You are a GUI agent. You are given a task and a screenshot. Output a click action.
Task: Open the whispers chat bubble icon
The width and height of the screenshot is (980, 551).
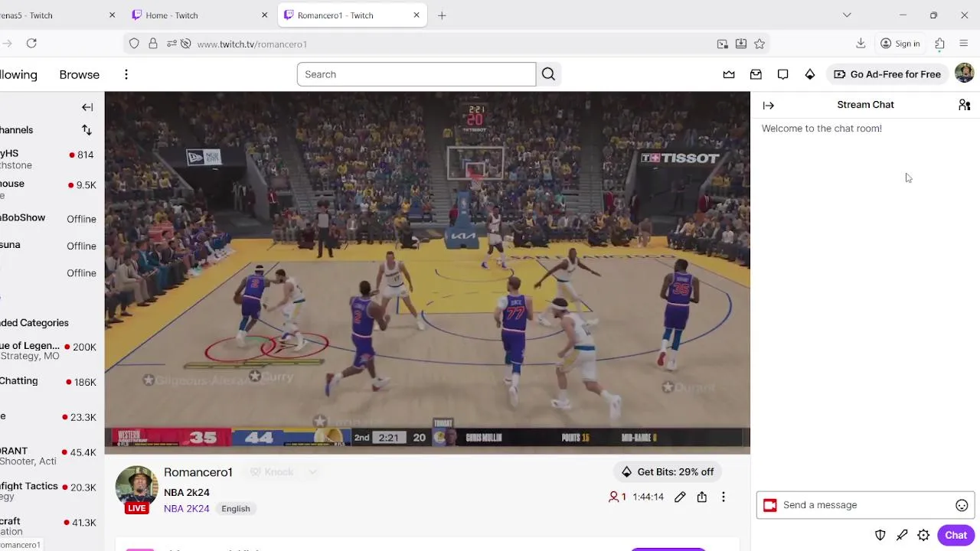click(782, 74)
